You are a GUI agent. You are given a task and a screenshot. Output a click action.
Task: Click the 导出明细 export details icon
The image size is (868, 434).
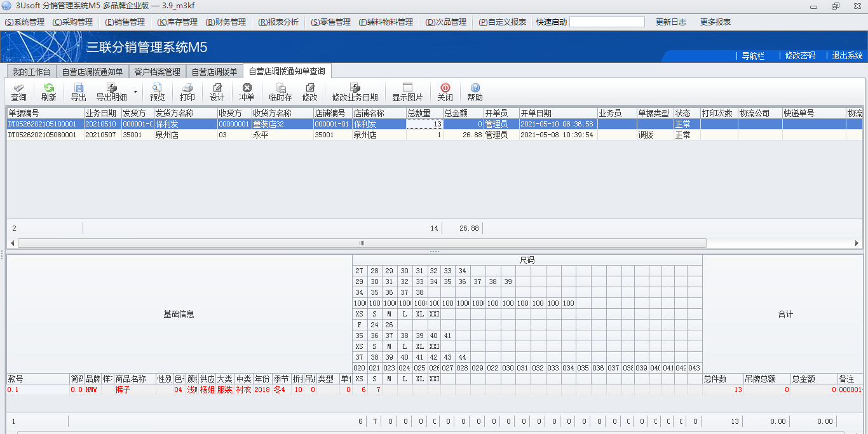click(111, 93)
